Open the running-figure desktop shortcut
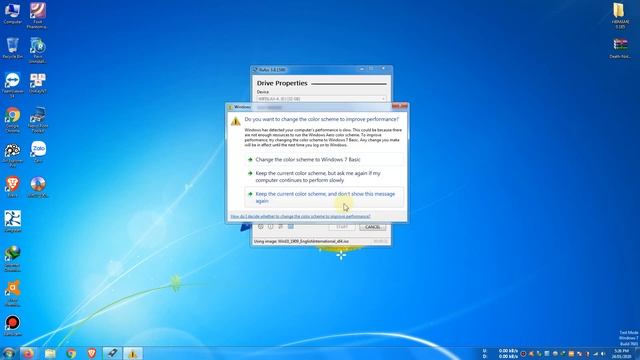640x360 pixels. (x=12, y=222)
